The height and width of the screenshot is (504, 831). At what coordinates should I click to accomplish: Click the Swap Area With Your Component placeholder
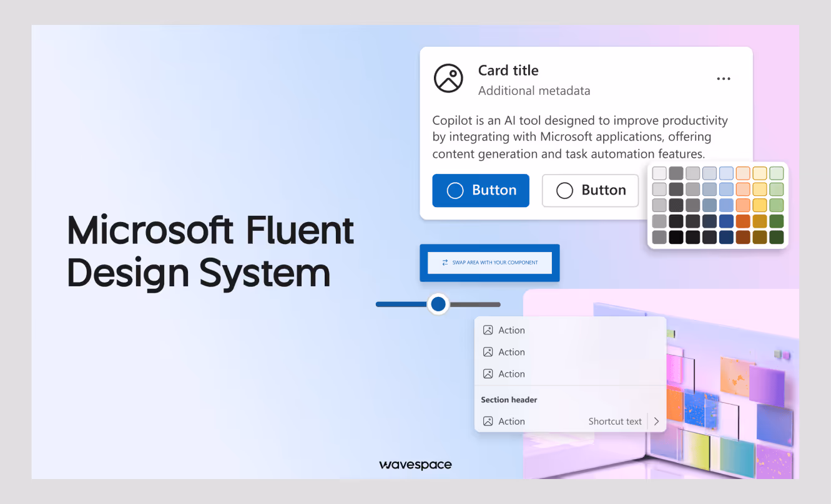point(489,263)
